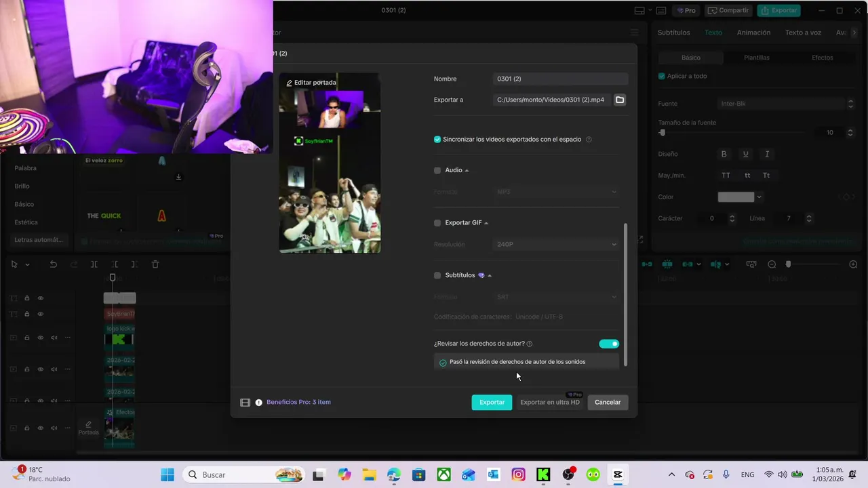Screen dimensions: 868x488
Task: Click the gray text color swatch
Action: pos(736,197)
